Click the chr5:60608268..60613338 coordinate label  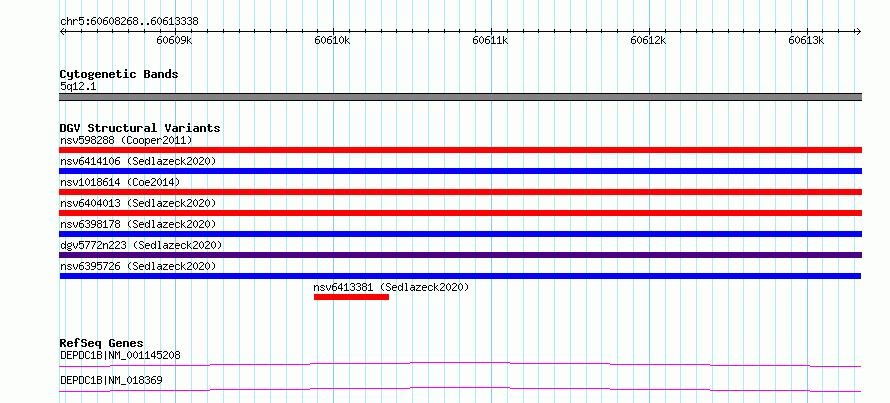[129, 22]
